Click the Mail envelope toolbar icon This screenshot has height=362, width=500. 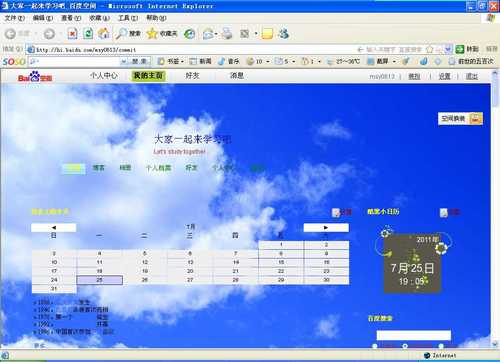pos(208,34)
